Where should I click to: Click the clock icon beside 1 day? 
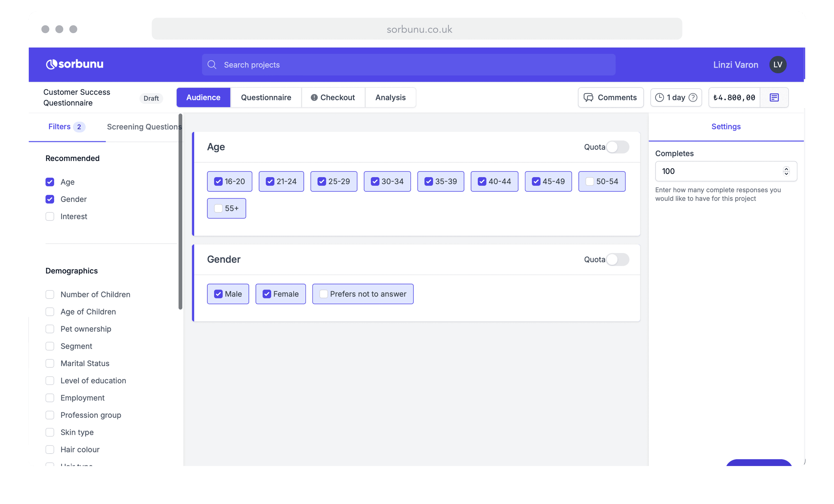pos(659,98)
